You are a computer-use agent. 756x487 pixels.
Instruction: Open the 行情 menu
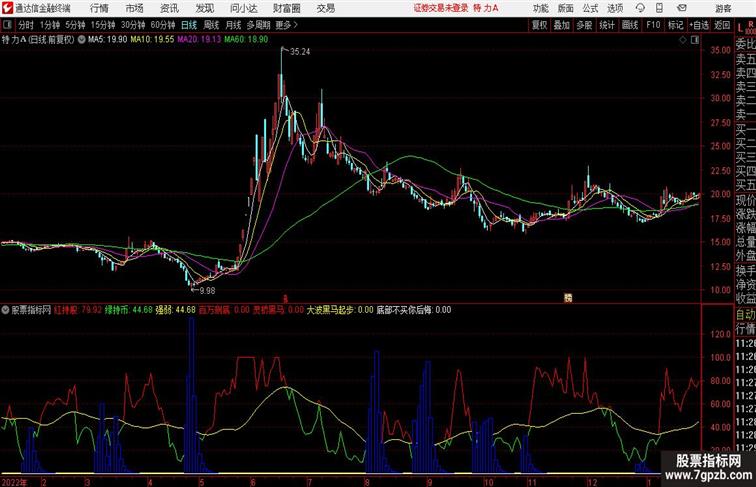pyautogui.click(x=99, y=8)
